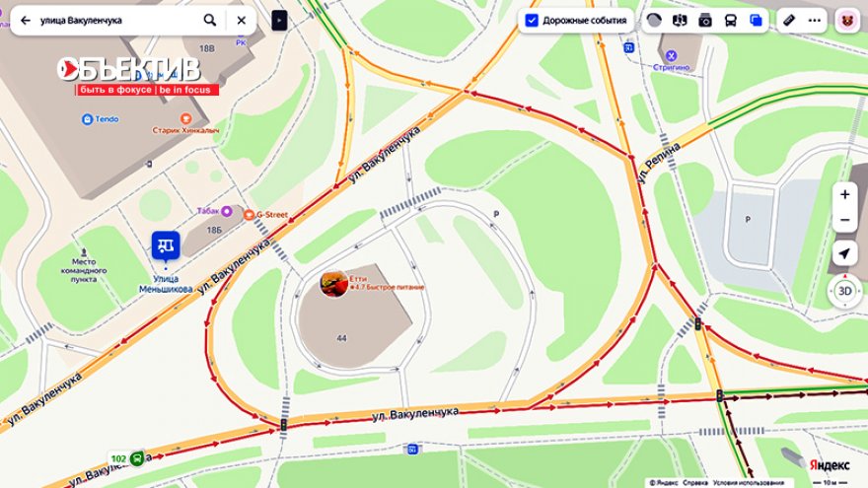The width and height of the screenshot is (868, 488).
Task: Open street panoramas camera icon
Action: [704, 21]
